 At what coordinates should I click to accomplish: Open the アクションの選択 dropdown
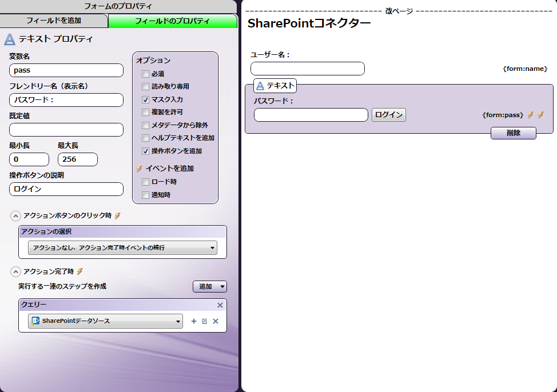(x=122, y=248)
